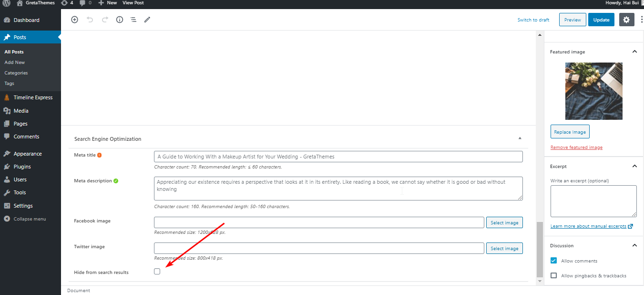Click the Document breadcrumb at bottom
Viewport: 644px width, 295px height.
point(79,290)
